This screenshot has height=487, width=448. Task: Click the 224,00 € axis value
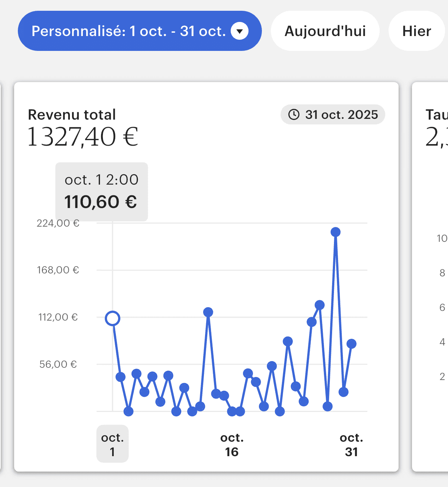[x=58, y=223]
